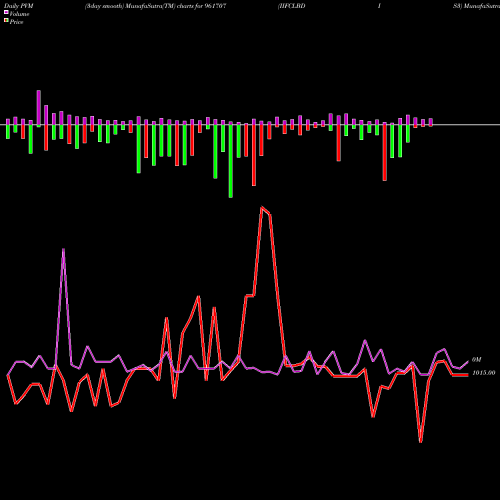Click the tall purple volume line spike
The height and width of the screenshot is (500, 500).
coord(63,249)
